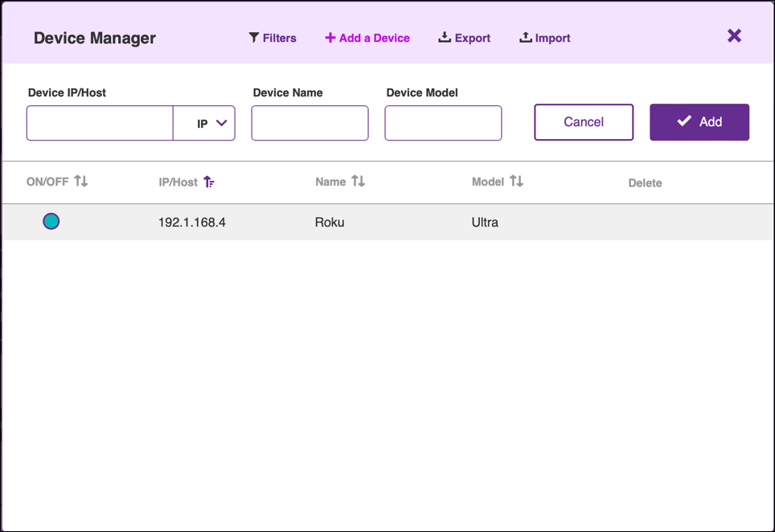The width and height of the screenshot is (775, 532).
Task: Click the IP/Host sort icon
Action: tap(209, 182)
